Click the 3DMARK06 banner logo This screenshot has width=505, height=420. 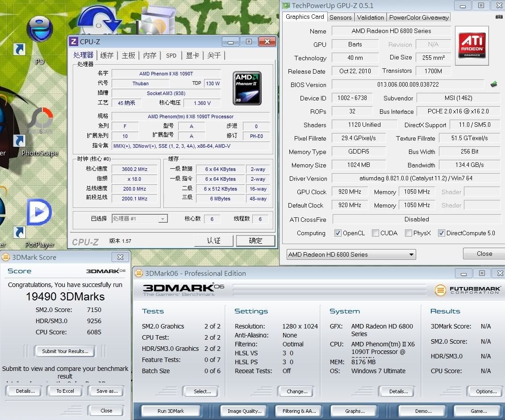(x=183, y=289)
